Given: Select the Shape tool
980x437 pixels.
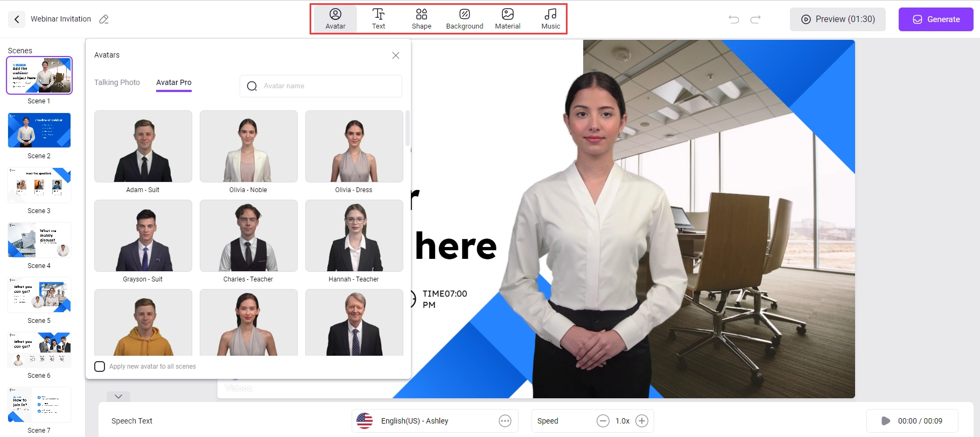Looking at the screenshot, I should coord(422,19).
